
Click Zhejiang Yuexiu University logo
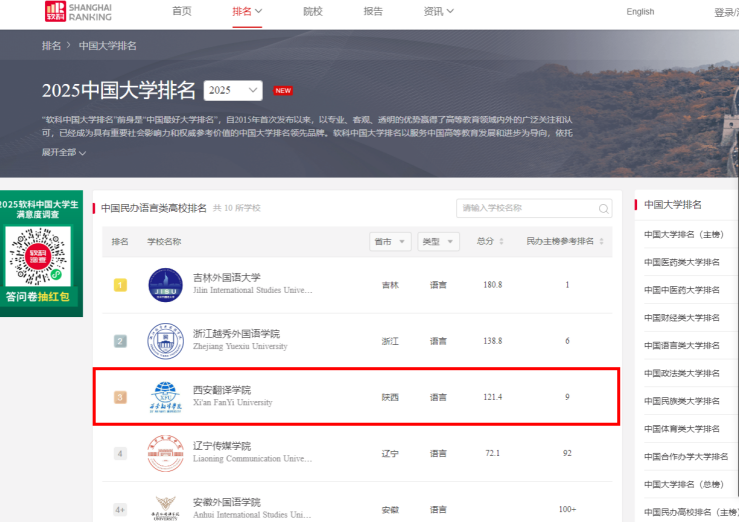tap(165, 341)
